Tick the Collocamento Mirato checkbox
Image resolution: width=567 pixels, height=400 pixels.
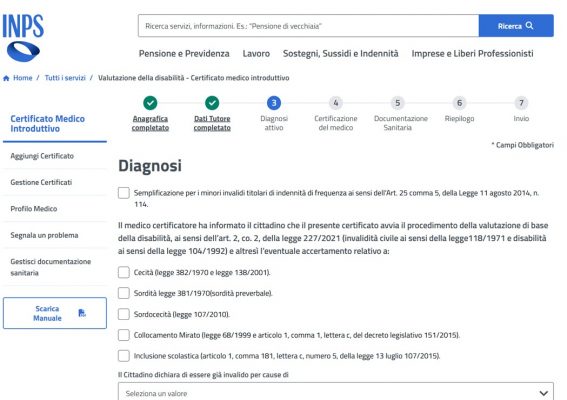[x=124, y=335]
